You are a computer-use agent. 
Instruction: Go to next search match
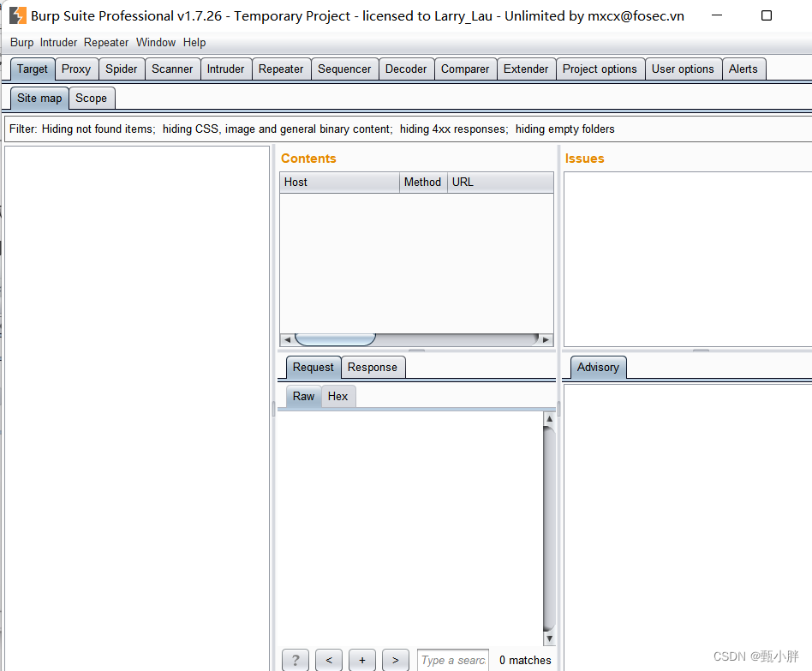click(x=396, y=660)
